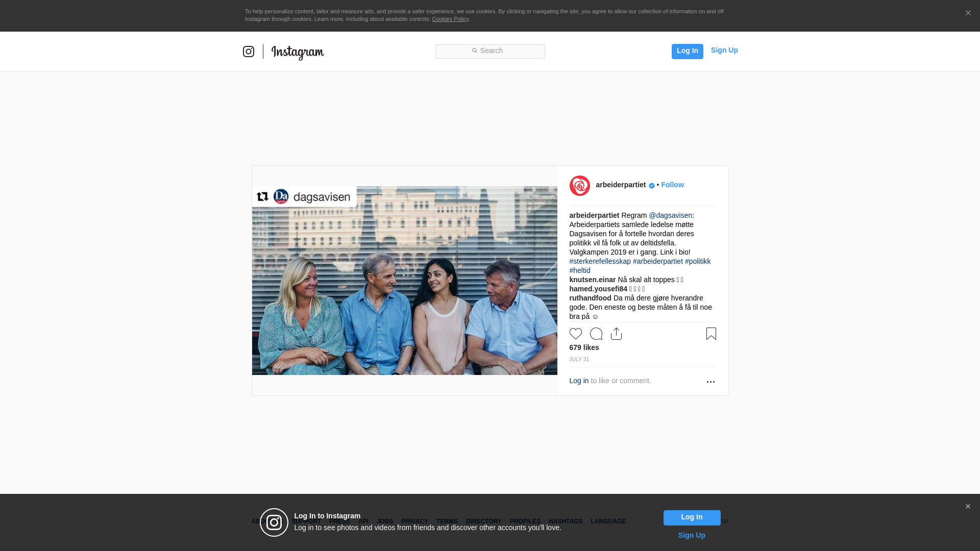Select the #sterkerefellesskap hashtag
The image size is (980, 551).
[x=600, y=261]
